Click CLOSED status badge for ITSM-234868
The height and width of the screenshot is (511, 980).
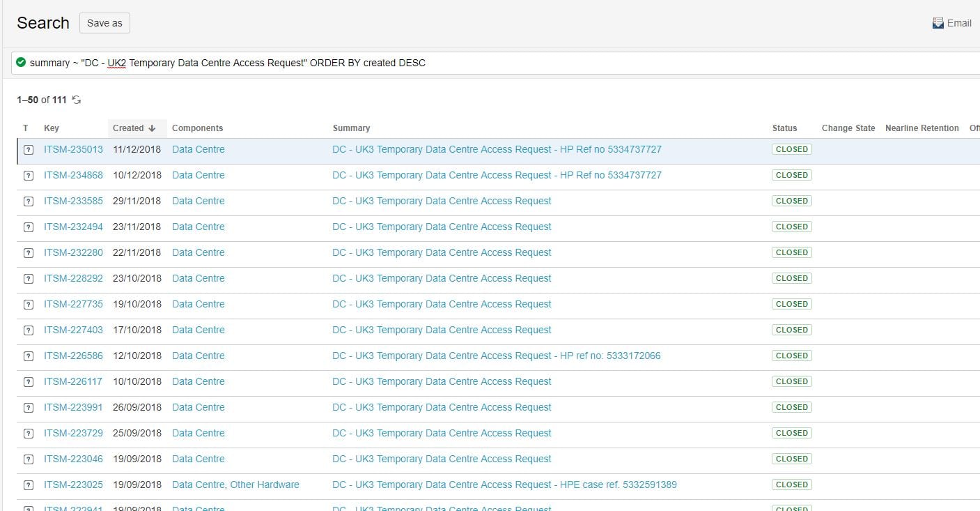coord(792,175)
